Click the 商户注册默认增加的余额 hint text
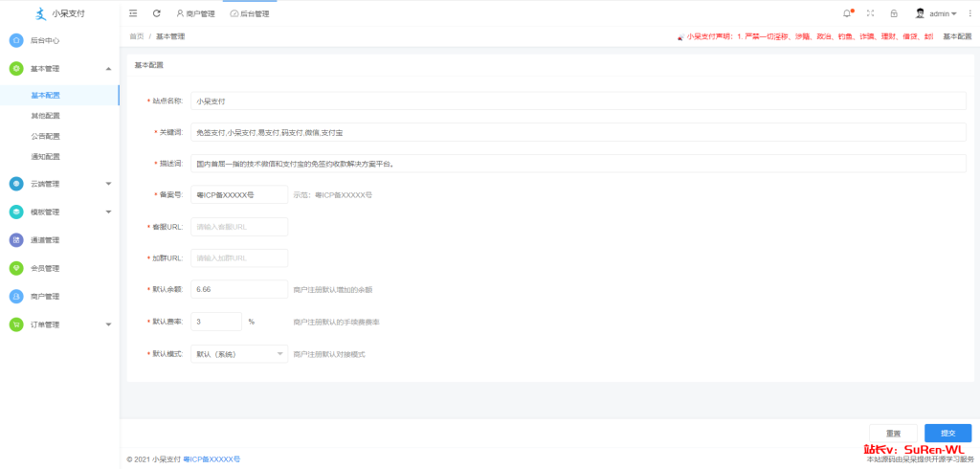 tap(333, 290)
